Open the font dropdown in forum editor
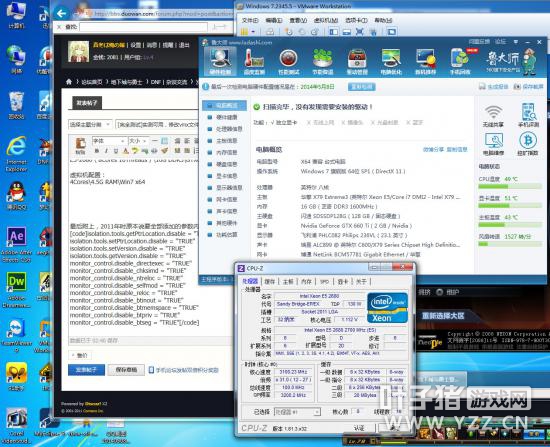Image resolution: width=550 pixels, height=447 pixels. [109, 141]
